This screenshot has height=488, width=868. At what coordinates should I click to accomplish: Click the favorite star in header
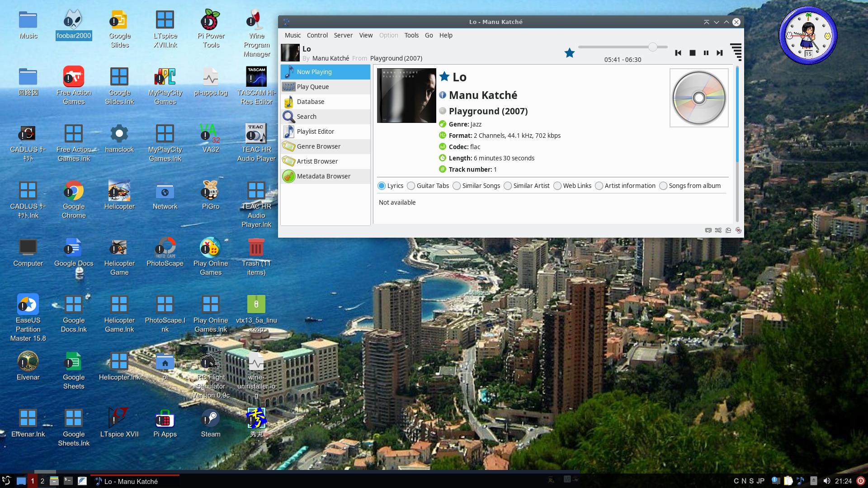click(x=570, y=53)
